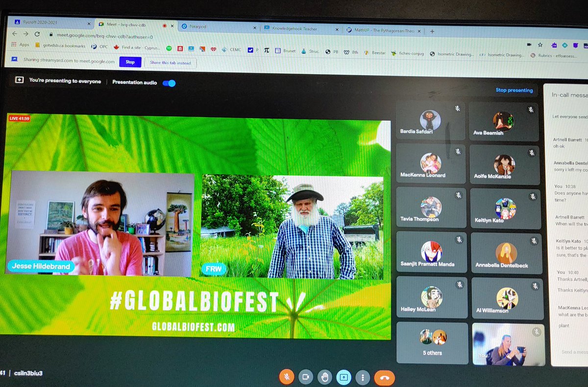The image size is (588, 387).
Task: Select Keitlyn Kato's participant tile
Action: tap(505, 209)
